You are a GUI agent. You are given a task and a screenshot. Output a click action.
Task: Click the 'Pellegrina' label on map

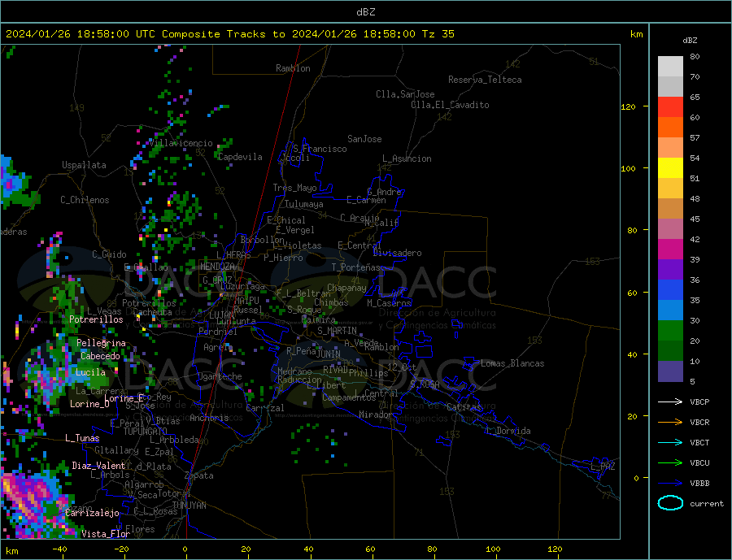click(x=102, y=343)
